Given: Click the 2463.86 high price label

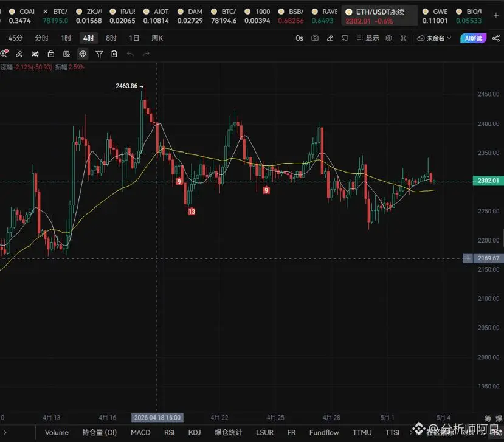Looking at the screenshot, I should pyautogui.click(x=126, y=86).
